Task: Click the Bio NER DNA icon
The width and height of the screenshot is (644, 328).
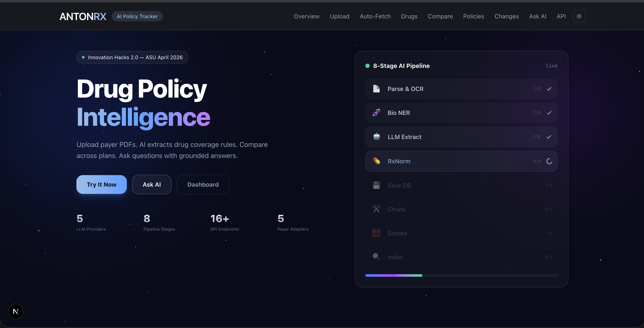Action: [376, 113]
